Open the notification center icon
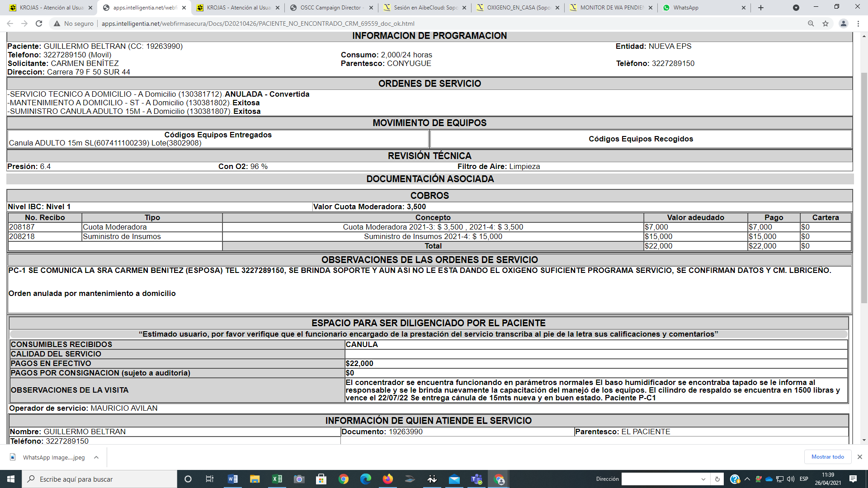 pos(853,479)
